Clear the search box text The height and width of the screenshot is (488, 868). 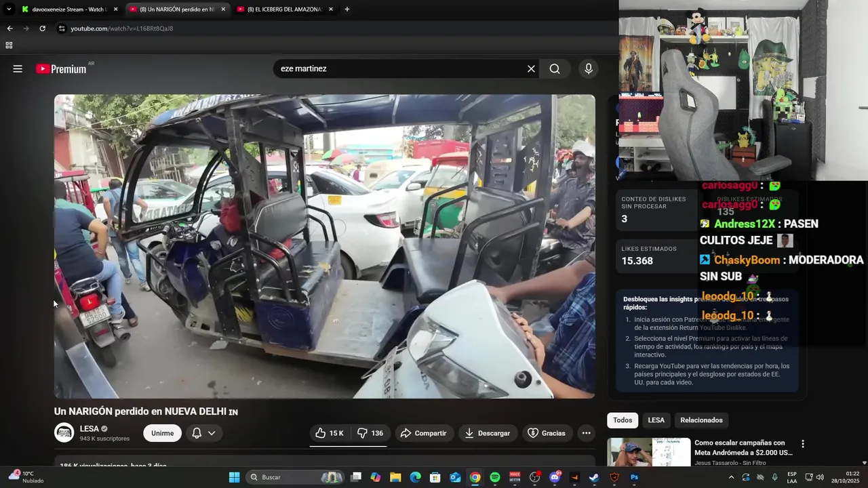(531, 68)
